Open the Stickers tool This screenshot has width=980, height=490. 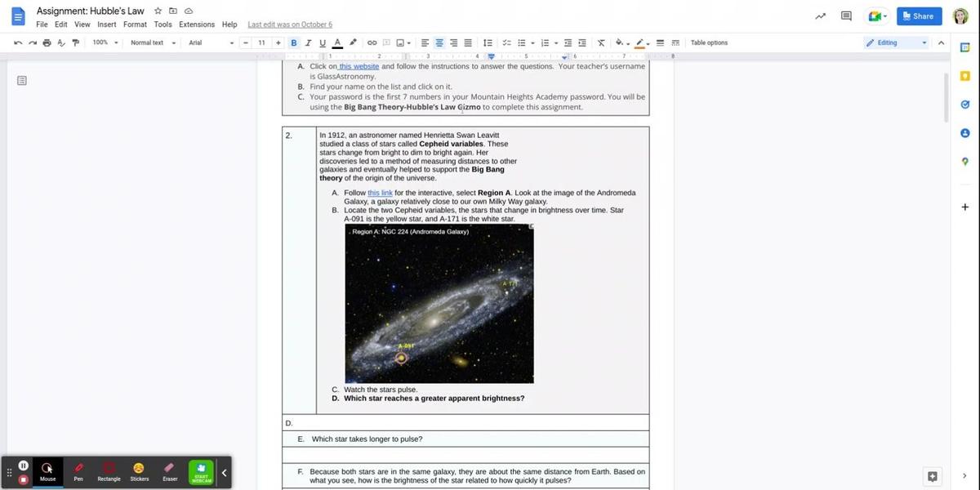140,471
